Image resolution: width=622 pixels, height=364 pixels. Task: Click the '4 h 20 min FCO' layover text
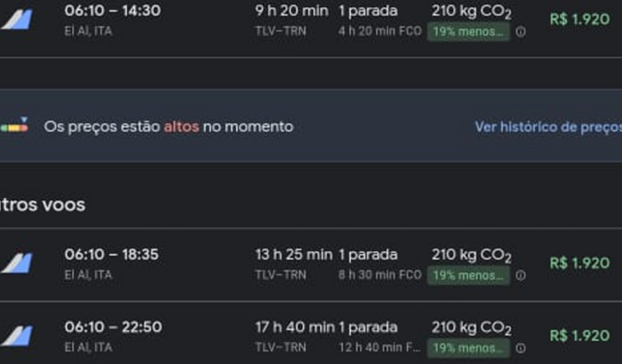tap(379, 30)
